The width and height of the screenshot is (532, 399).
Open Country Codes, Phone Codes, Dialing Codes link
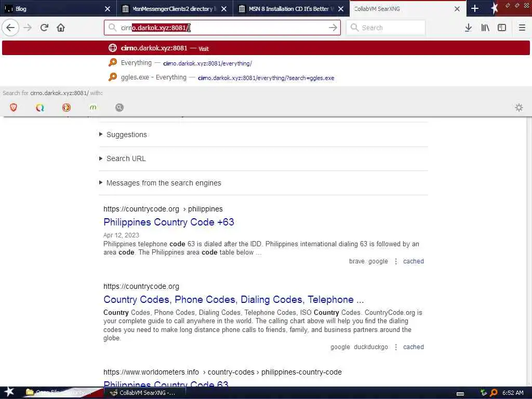tap(233, 300)
